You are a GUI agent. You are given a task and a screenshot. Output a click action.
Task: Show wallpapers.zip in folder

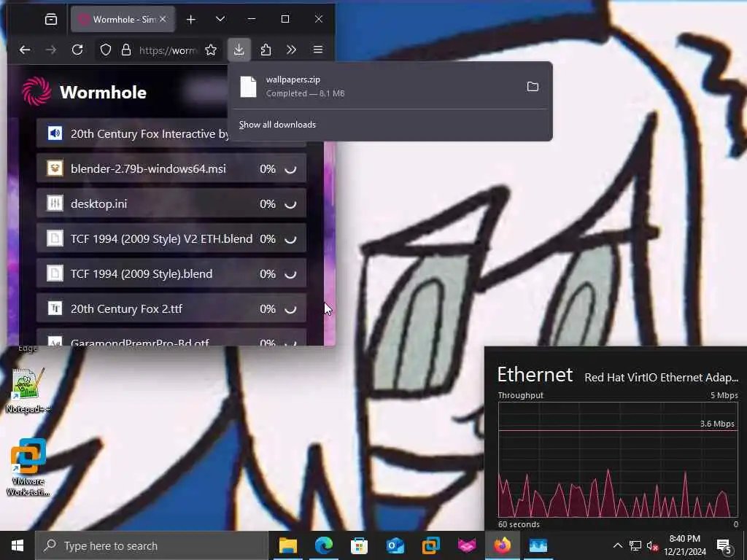533,86
